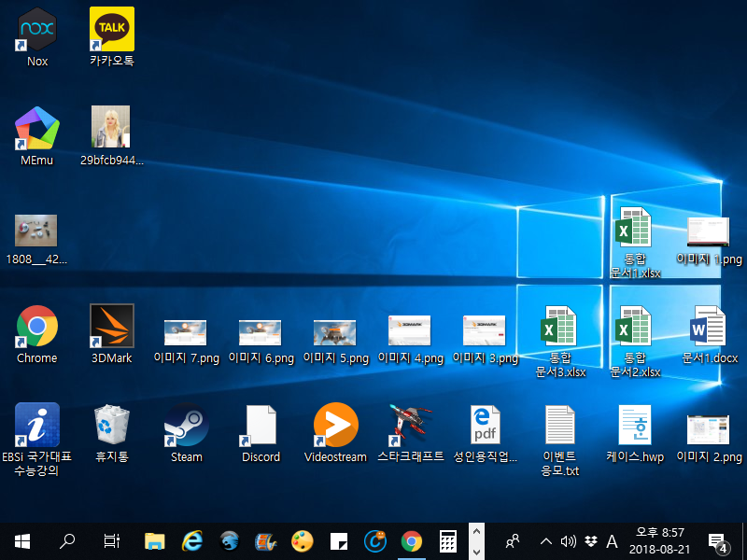Select the 문서1.docx Word file
The image size is (747, 560).
[710, 334]
